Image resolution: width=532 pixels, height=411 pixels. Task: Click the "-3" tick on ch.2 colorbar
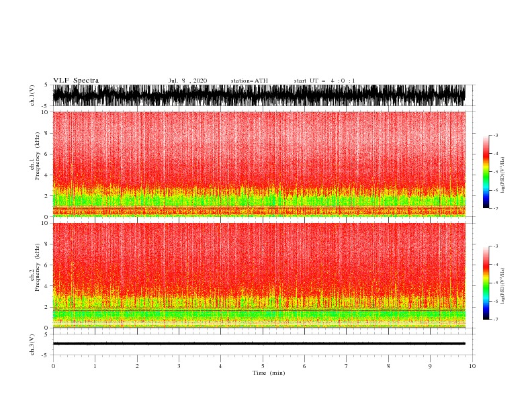pos(496,246)
